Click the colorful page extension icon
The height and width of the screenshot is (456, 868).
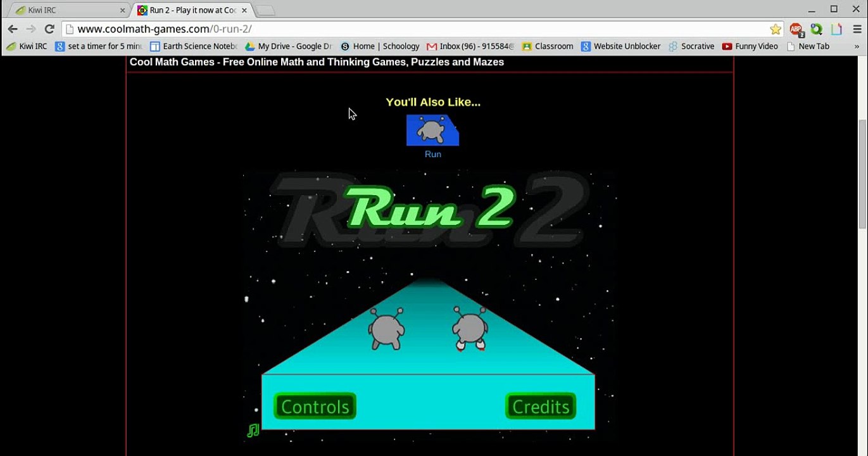(x=836, y=29)
